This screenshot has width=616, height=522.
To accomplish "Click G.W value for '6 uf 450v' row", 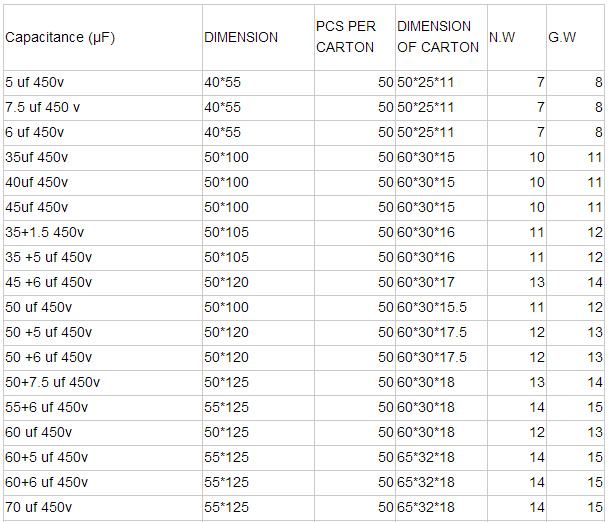I will point(575,133).
